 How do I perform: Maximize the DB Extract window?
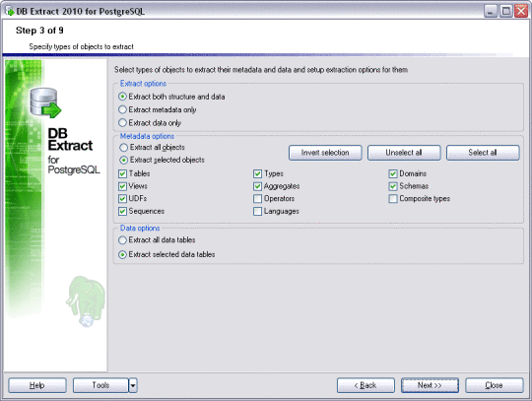pos(505,11)
